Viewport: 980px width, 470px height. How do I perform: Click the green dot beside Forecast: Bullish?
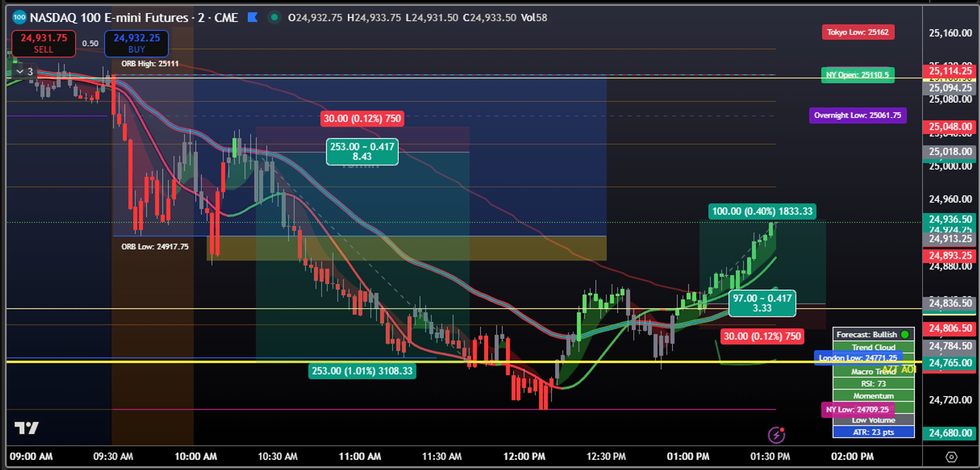coord(905,335)
